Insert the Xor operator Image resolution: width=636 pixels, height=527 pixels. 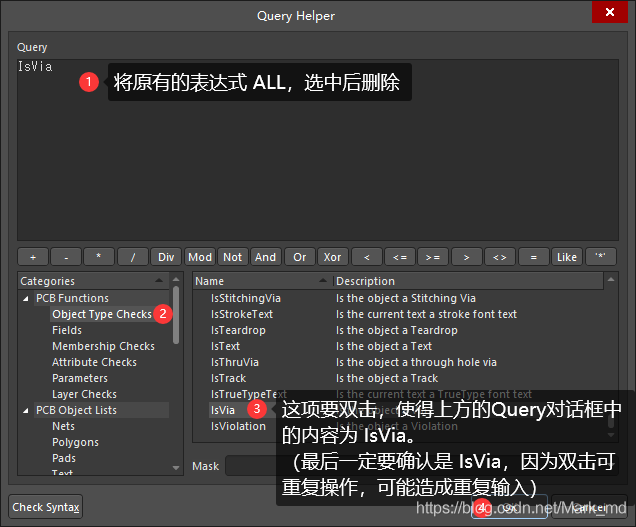[x=333, y=257]
